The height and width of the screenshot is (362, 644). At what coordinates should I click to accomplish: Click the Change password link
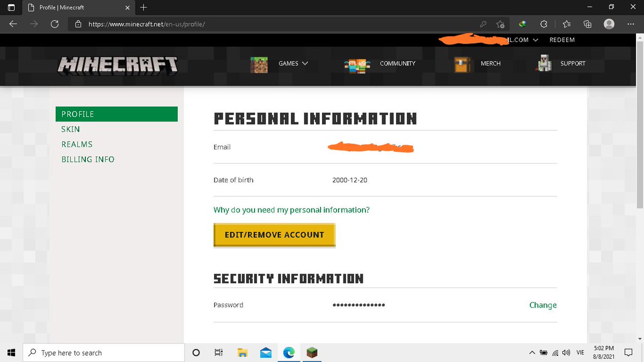543,305
